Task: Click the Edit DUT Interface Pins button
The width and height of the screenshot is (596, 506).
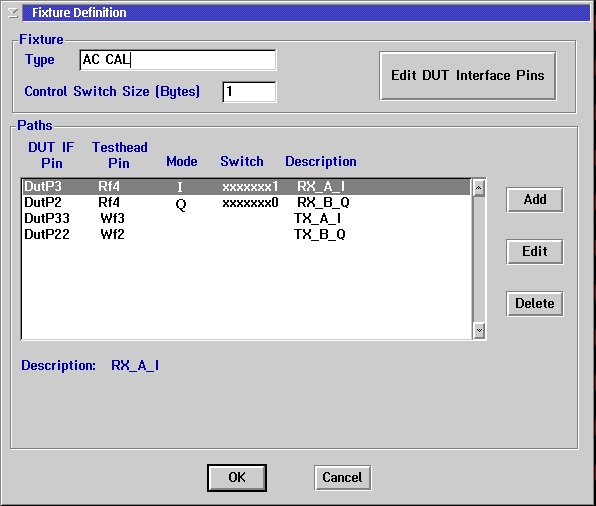Action: pyautogui.click(x=468, y=76)
